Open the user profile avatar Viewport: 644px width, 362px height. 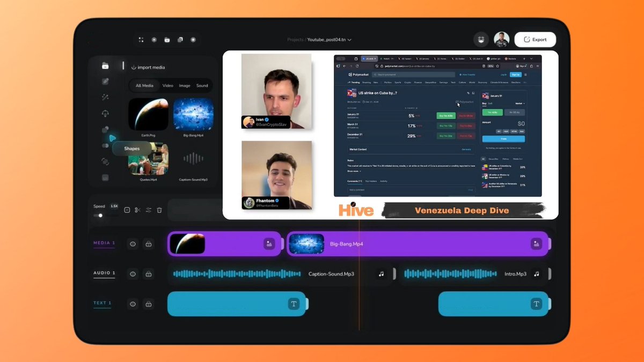point(502,39)
